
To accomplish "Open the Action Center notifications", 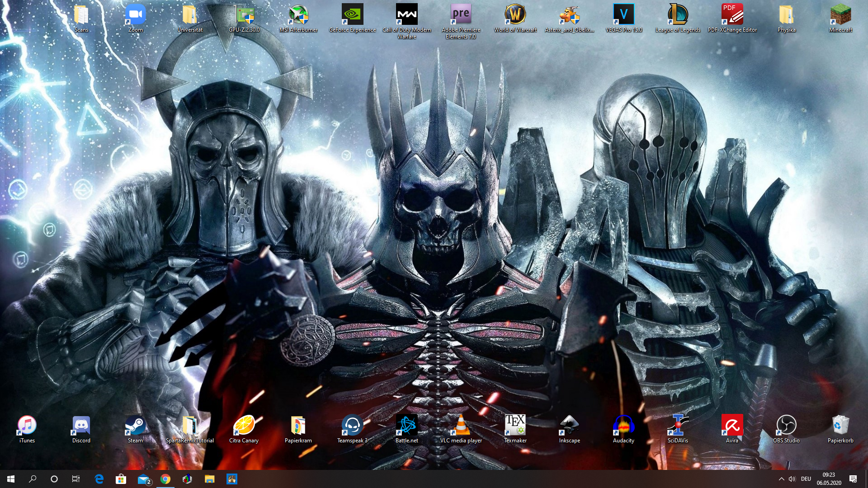I will [x=853, y=479].
